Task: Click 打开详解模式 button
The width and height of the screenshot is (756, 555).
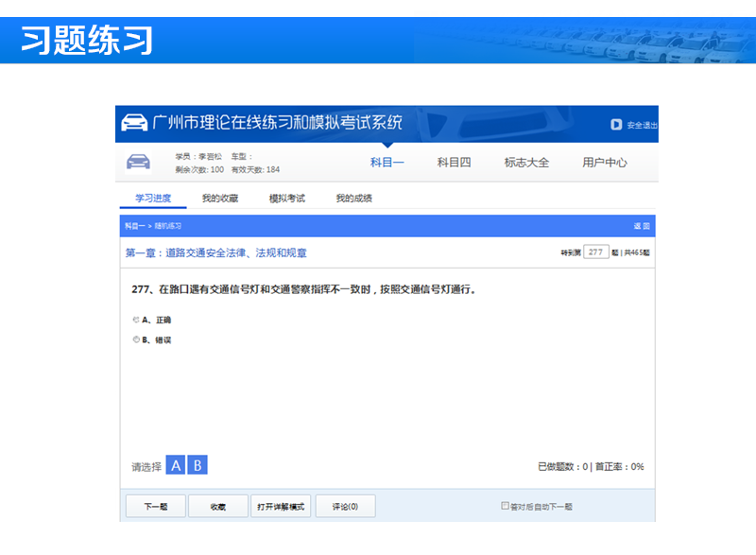Action: pyautogui.click(x=282, y=507)
